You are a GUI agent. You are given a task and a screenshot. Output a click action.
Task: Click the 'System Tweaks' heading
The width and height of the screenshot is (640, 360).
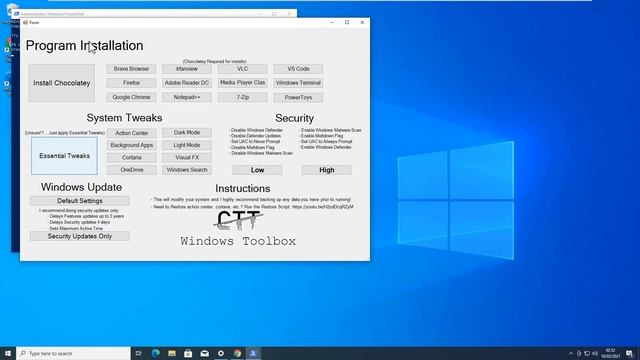(x=124, y=118)
